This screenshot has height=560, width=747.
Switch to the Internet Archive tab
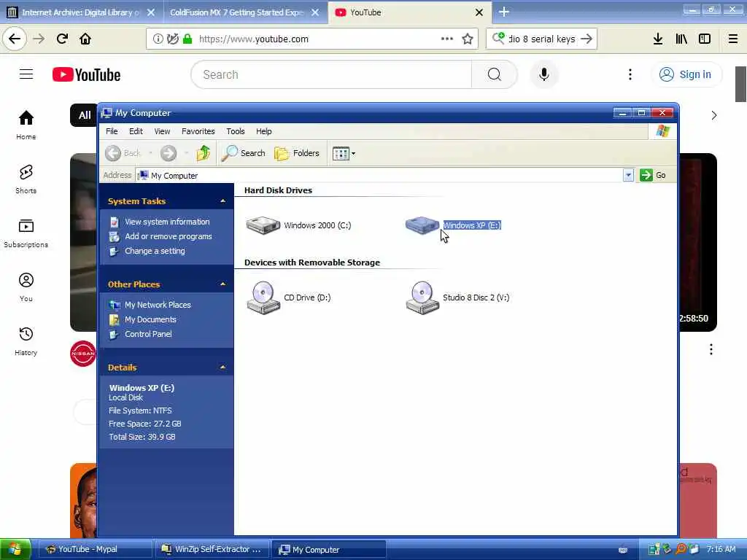point(81,12)
